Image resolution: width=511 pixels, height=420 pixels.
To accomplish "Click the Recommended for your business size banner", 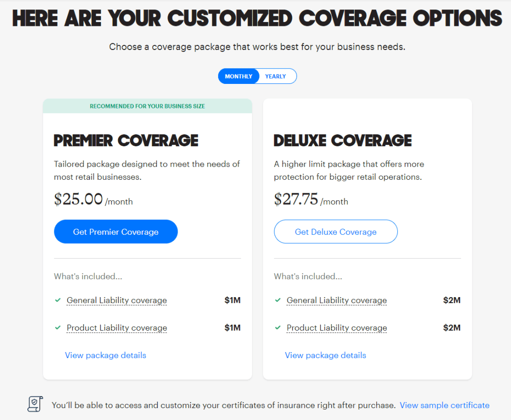I will tap(147, 106).
